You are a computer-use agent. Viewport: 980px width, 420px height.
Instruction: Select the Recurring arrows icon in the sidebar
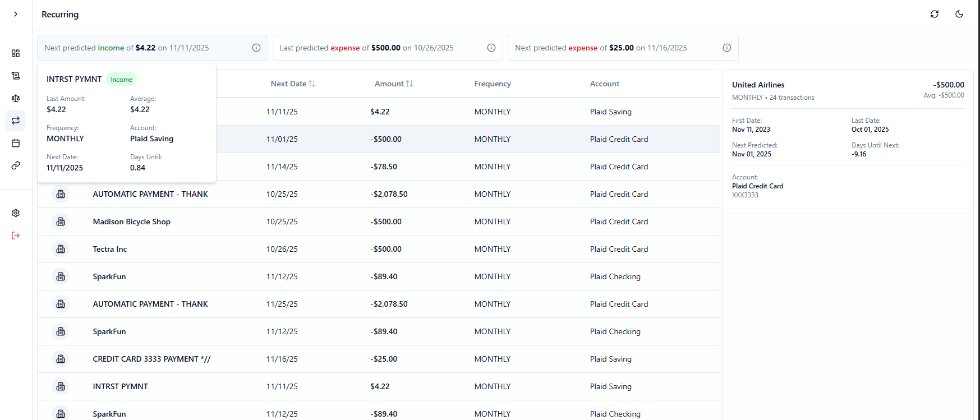click(x=16, y=121)
